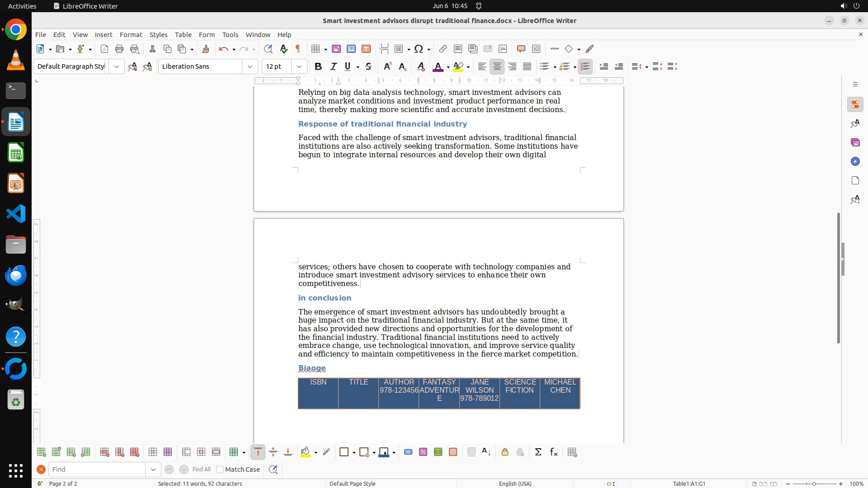This screenshot has height=488, width=868.
Task: Click the Find All button
Action: [x=201, y=469]
